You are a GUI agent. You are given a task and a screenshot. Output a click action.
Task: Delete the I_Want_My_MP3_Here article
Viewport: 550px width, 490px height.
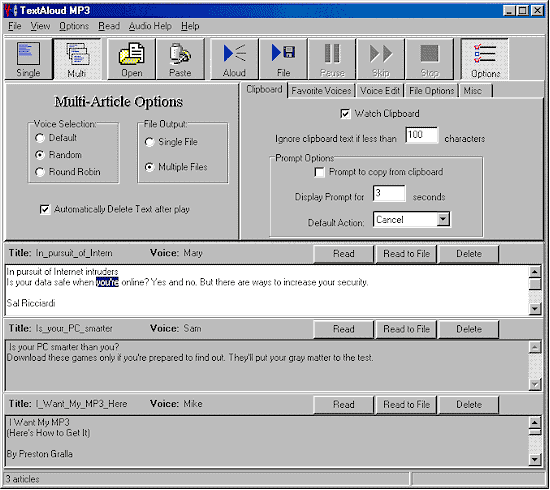click(469, 405)
